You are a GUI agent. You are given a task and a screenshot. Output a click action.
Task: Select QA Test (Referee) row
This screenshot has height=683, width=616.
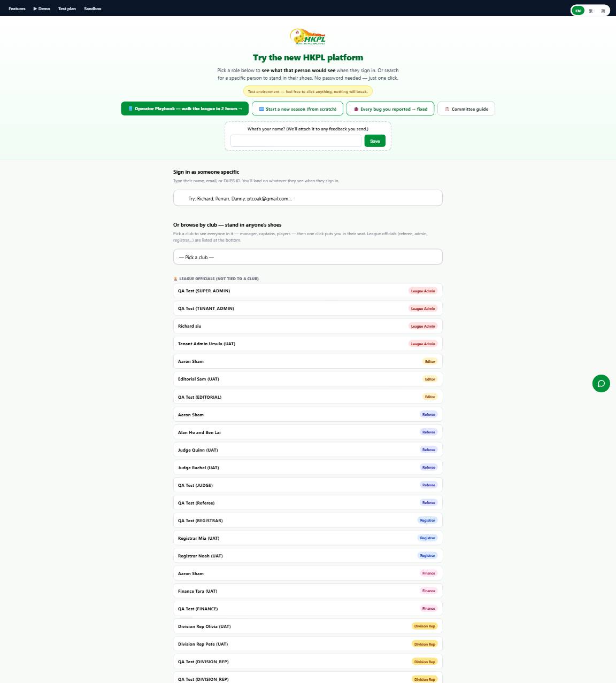[308, 503]
